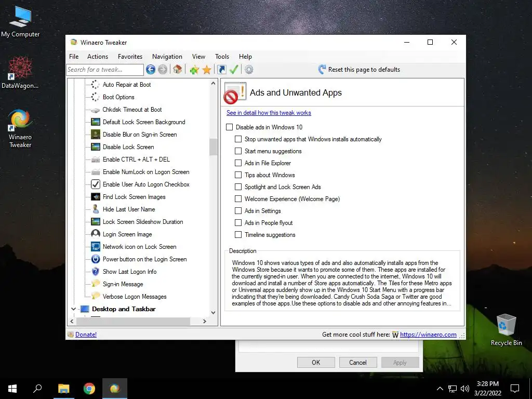Click the export shortcut arrow toolbar icon

pyautogui.click(x=221, y=70)
